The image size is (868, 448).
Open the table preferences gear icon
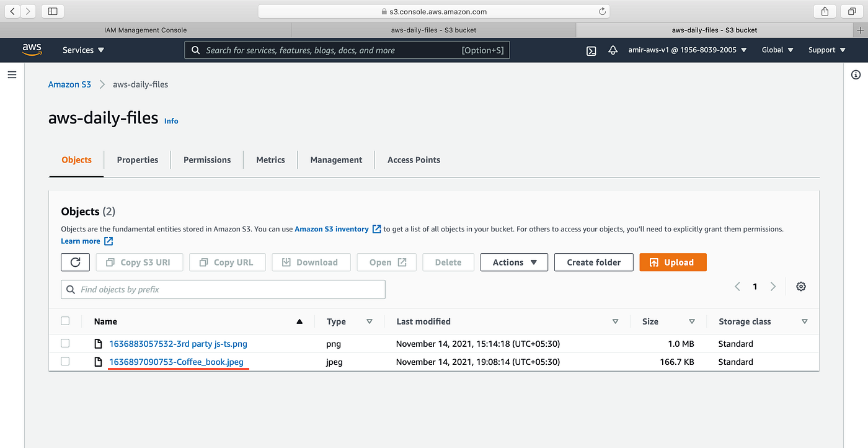tap(801, 287)
